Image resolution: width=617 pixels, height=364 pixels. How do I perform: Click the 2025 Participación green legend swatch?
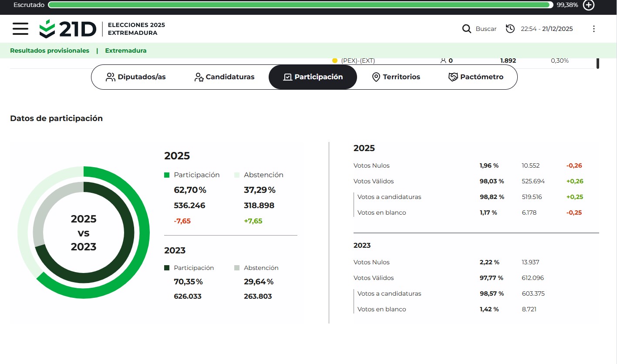167,175
